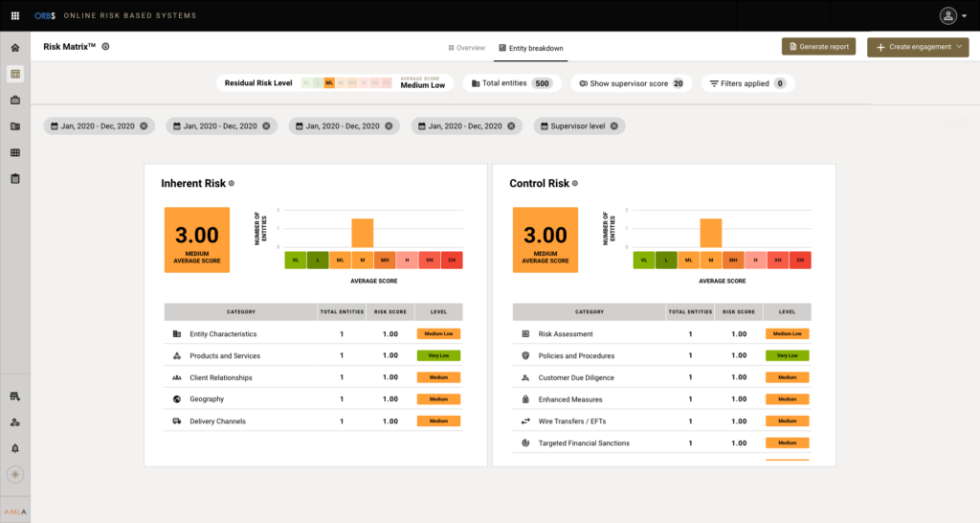Click the Delivery Channels truck icon
Screen dimensions: 980x523
pos(177,421)
